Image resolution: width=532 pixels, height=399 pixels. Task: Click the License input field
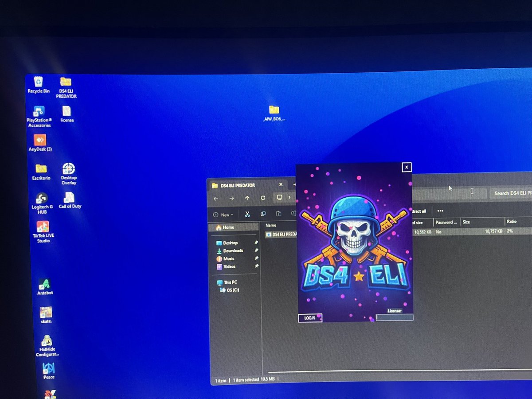click(395, 317)
